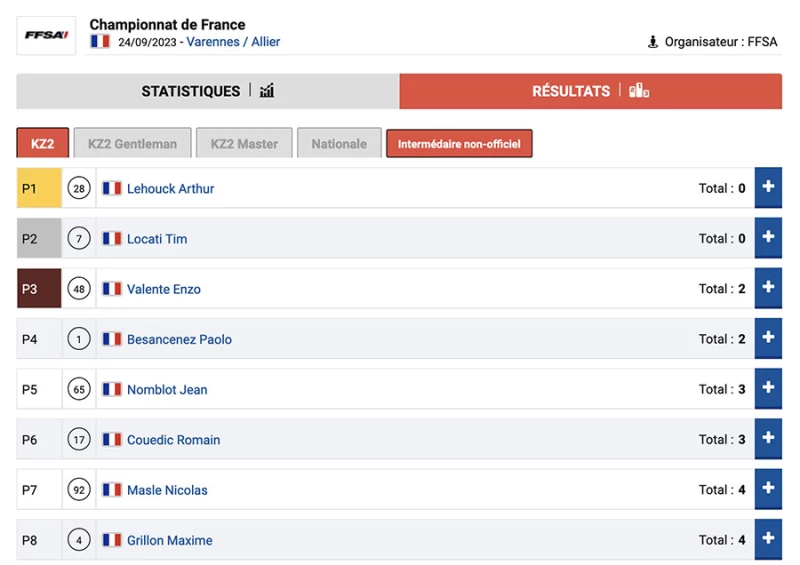The image size is (800, 565).
Task: Select the KZ2 Gentleman category tab
Action: tap(132, 144)
